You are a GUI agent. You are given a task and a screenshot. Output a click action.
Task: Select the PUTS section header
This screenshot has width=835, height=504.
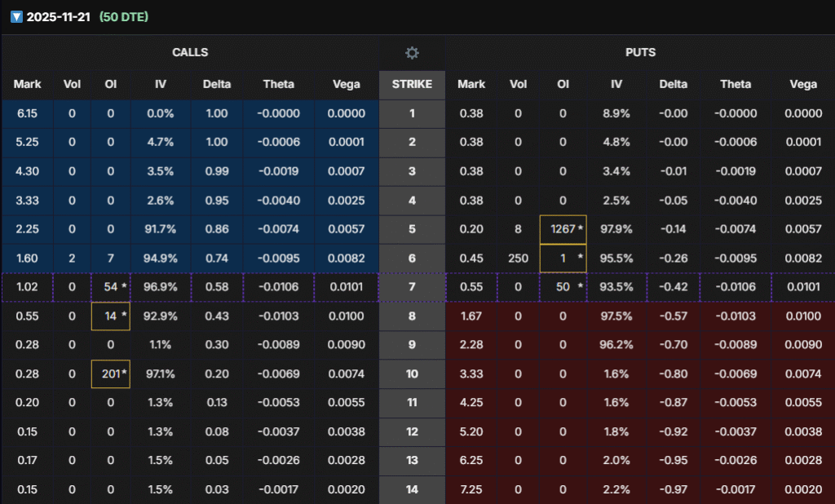640,52
